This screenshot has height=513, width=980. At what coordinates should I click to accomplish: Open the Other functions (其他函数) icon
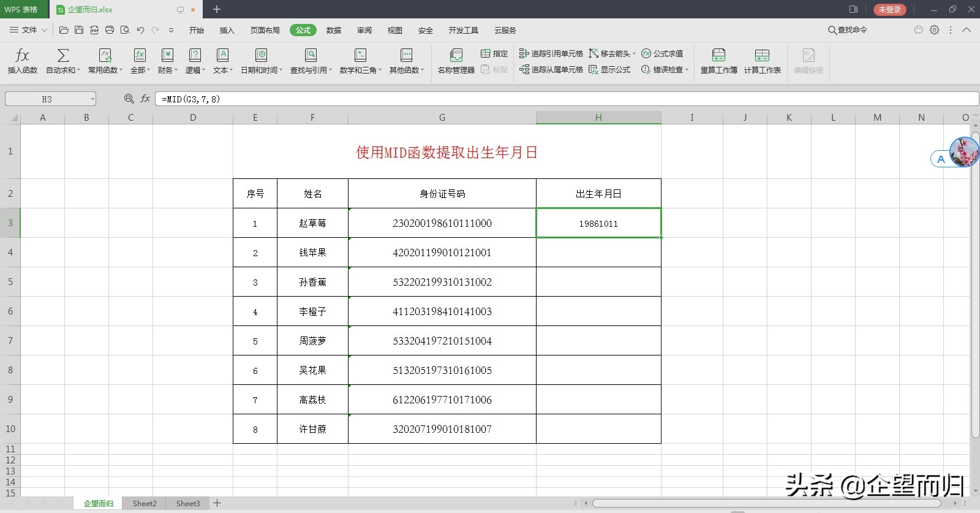click(x=406, y=56)
